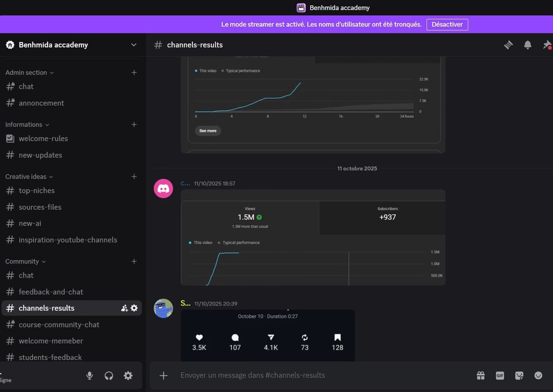
Task: Click See more in analytics image
Action: coord(208,131)
